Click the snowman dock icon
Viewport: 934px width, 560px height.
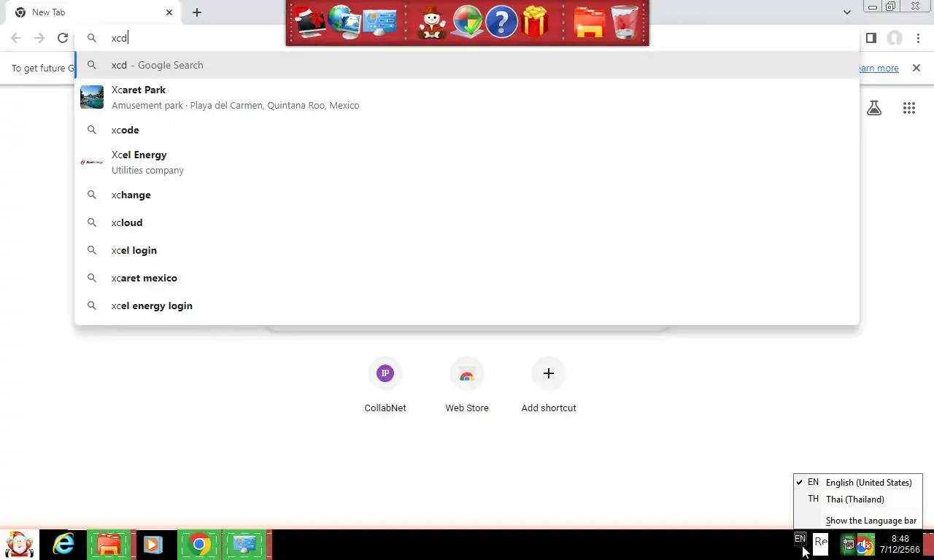tap(431, 22)
